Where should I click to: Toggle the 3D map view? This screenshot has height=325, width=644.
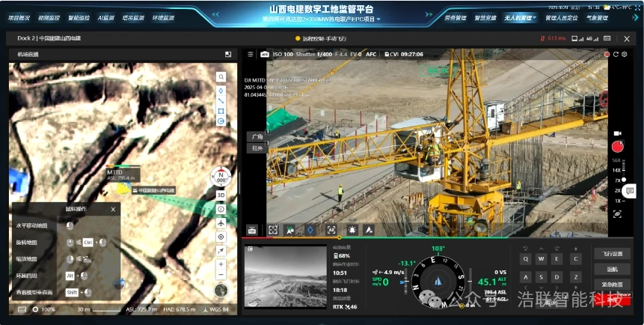(x=221, y=195)
